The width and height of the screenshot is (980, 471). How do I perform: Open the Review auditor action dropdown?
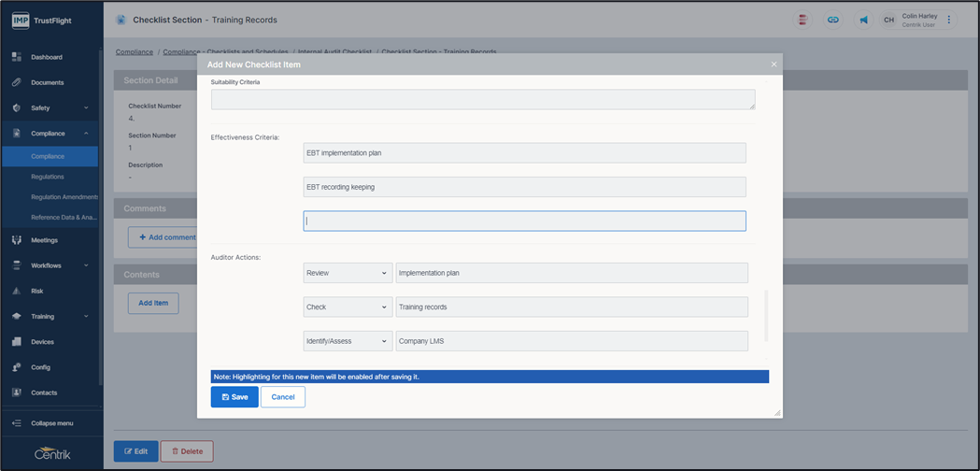(347, 273)
